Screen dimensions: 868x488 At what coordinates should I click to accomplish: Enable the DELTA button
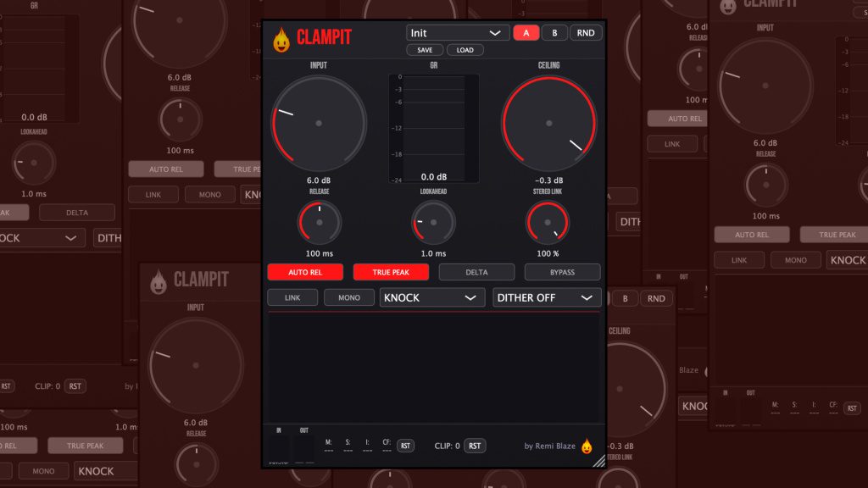[476, 272]
